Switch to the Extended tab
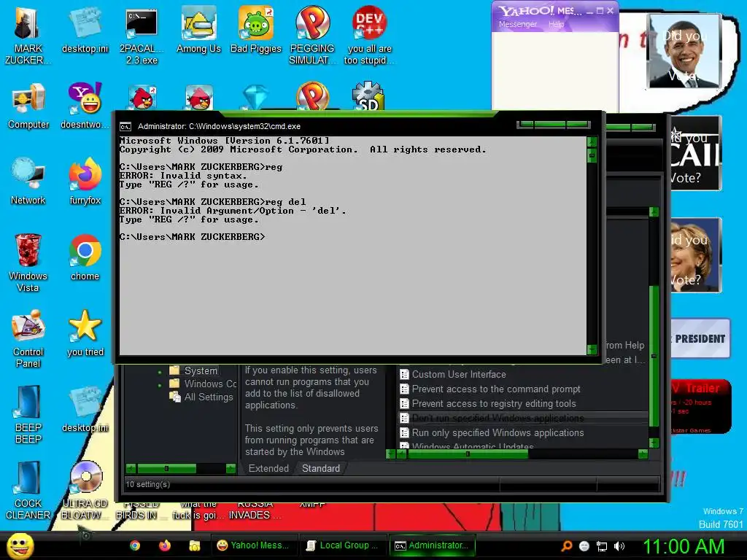This screenshot has width=747, height=560. coord(268,469)
